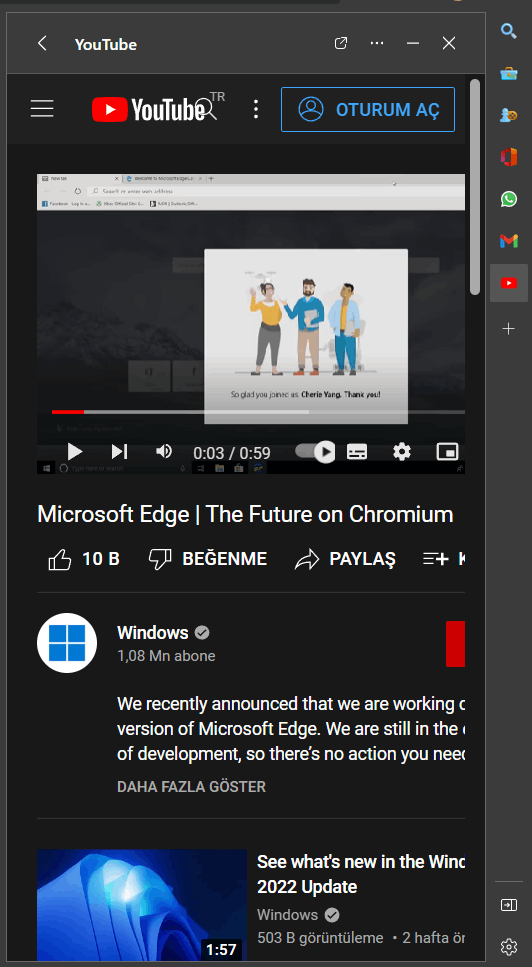Screen dimensions: 532x967
Task: Go back using the sidebar back arrow
Action: click(x=42, y=44)
